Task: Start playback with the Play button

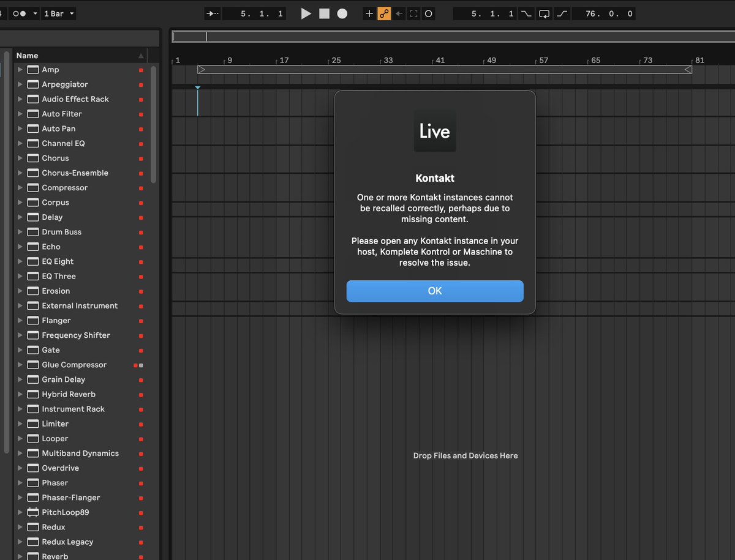Action: 306,13
